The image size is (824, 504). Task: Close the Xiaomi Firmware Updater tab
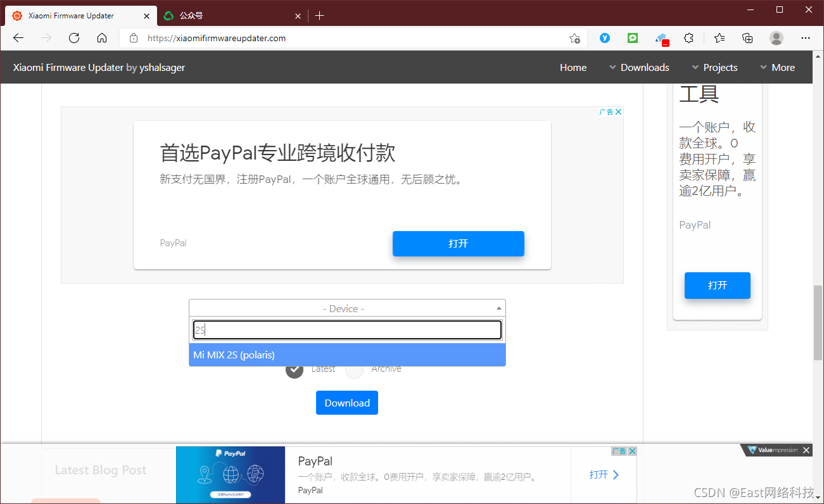pyautogui.click(x=147, y=16)
